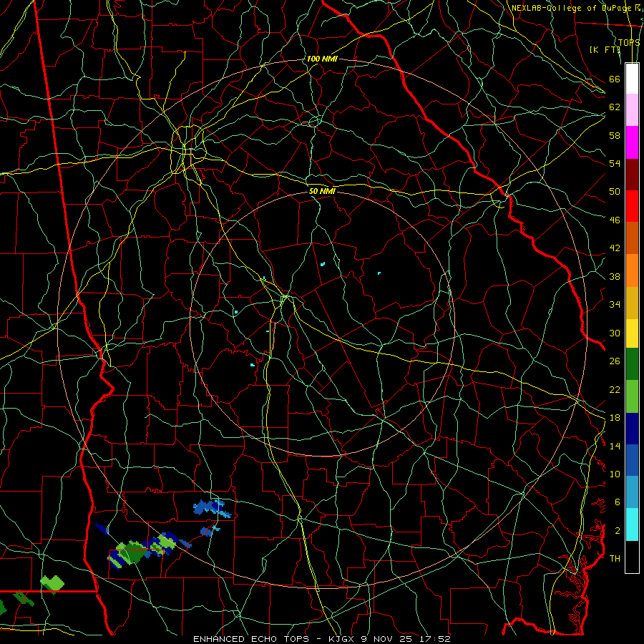
Task: Select the bright red legend swatch
Action: 632,206
